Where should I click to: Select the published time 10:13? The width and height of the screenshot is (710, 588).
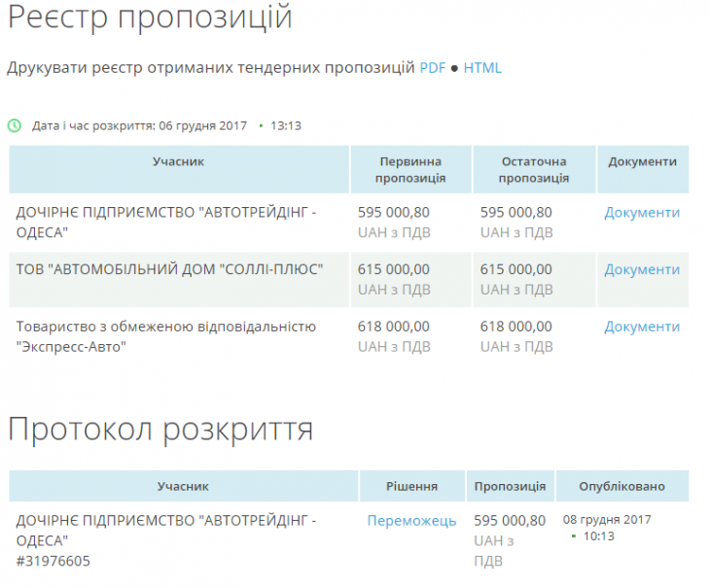tap(598, 536)
